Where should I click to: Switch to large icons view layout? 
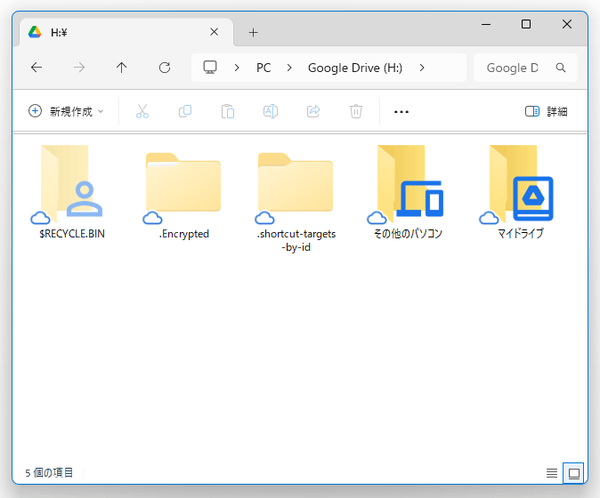[x=573, y=472]
